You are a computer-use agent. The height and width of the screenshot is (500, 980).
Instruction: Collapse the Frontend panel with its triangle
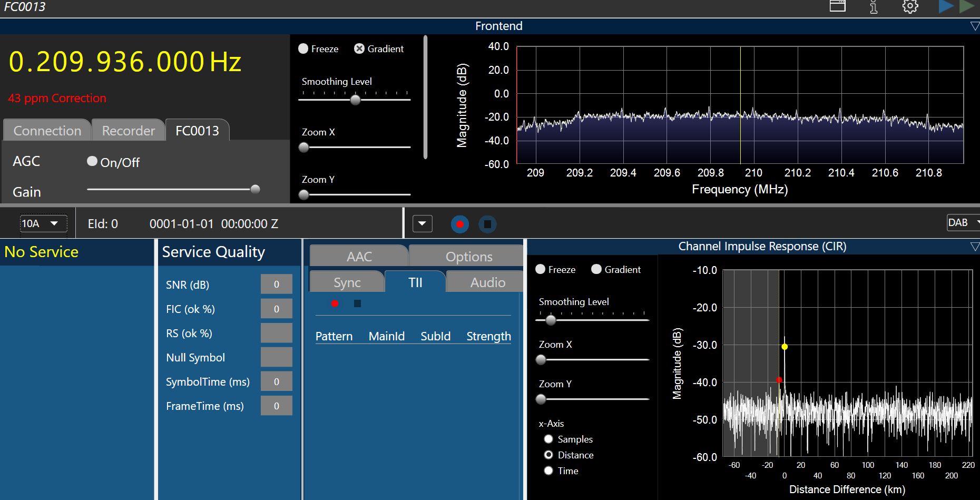coord(974,26)
